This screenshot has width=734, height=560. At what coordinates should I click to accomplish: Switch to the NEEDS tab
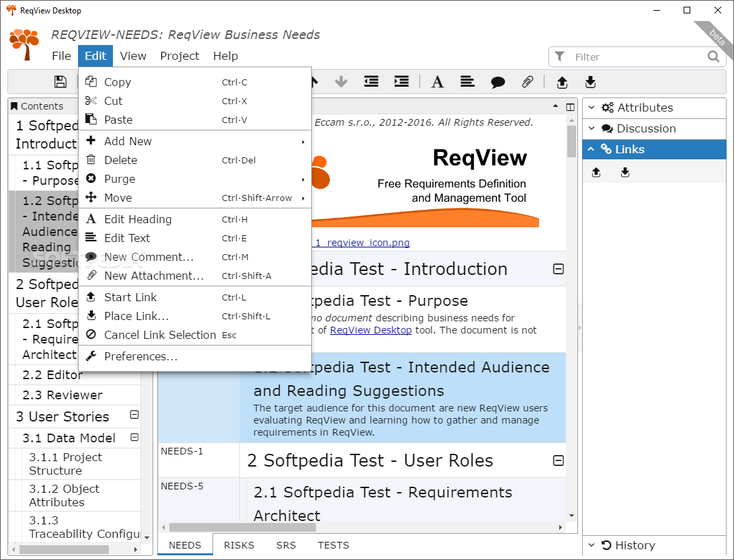click(185, 545)
